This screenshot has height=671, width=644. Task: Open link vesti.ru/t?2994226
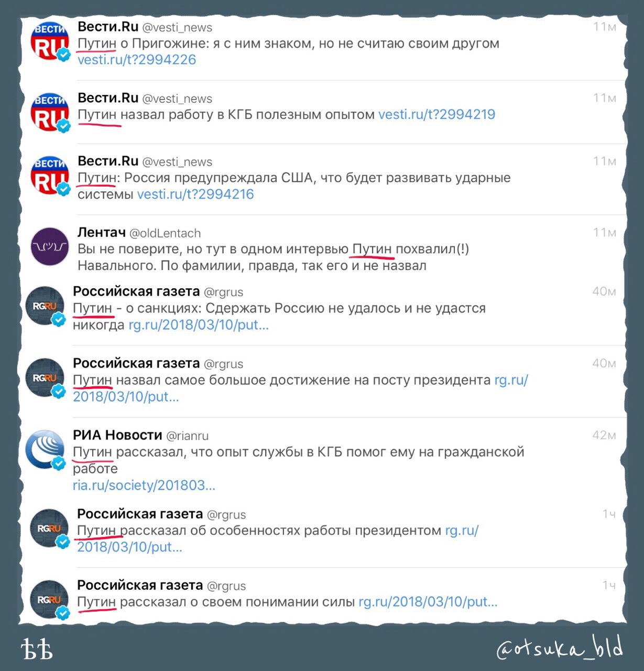click(x=137, y=60)
